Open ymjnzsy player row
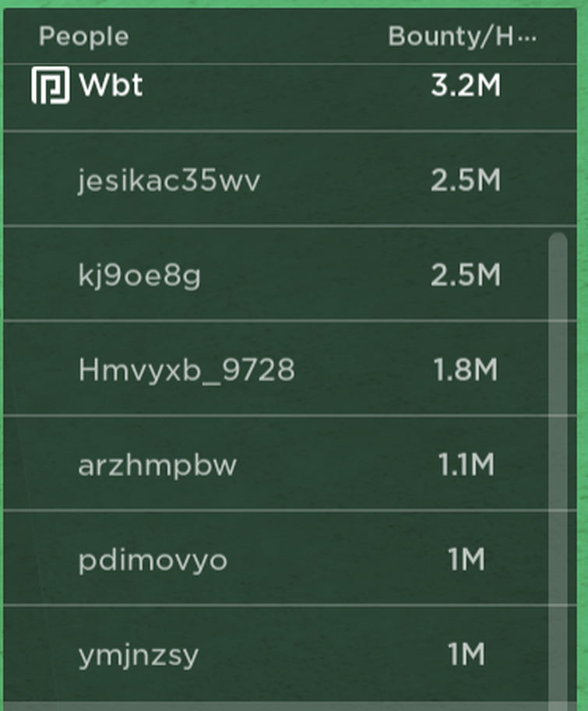588x711 pixels. click(x=290, y=654)
